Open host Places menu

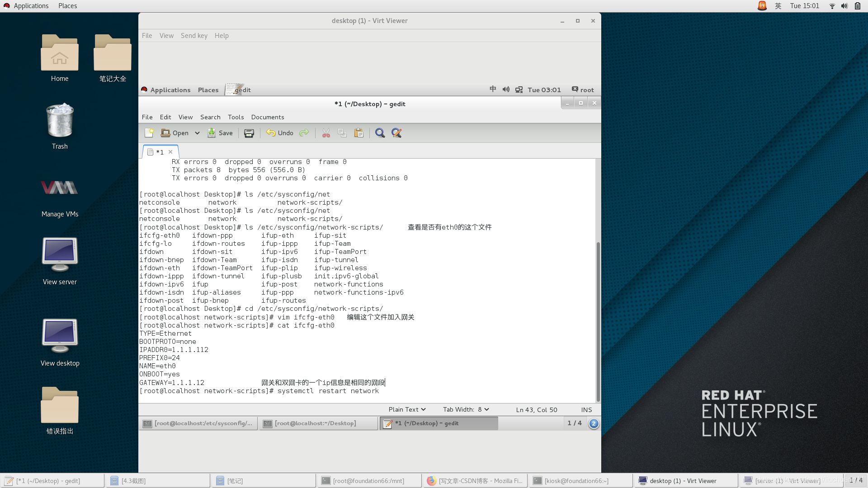(67, 6)
